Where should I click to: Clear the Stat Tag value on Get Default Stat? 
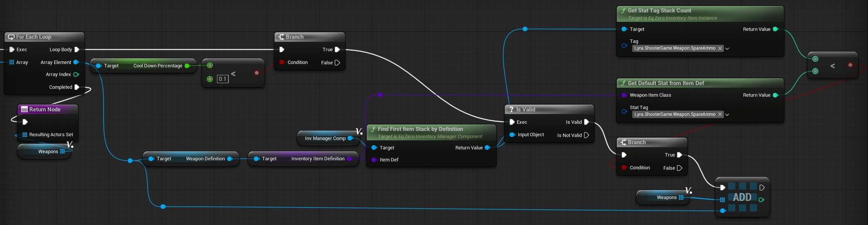tap(720, 114)
